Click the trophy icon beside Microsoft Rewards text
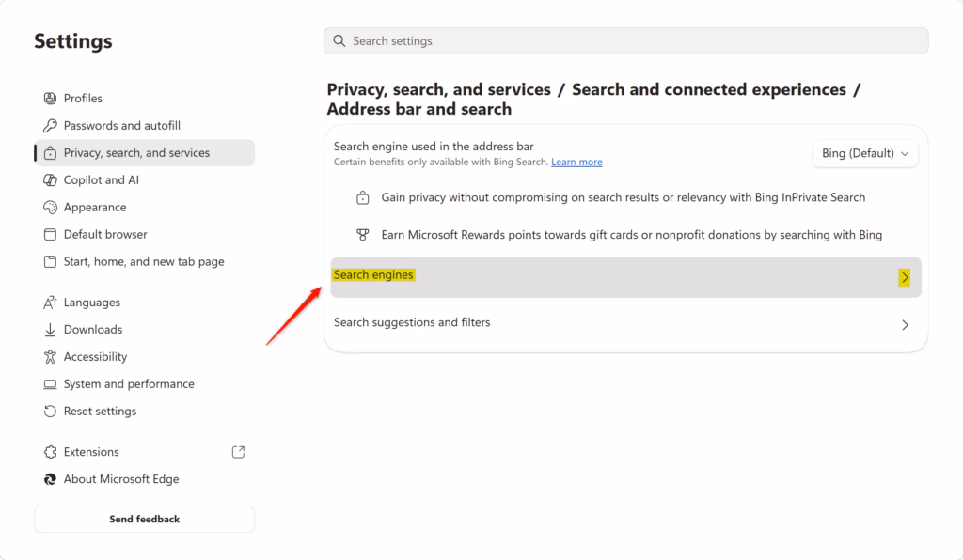Image resolution: width=963 pixels, height=560 pixels. [x=363, y=235]
